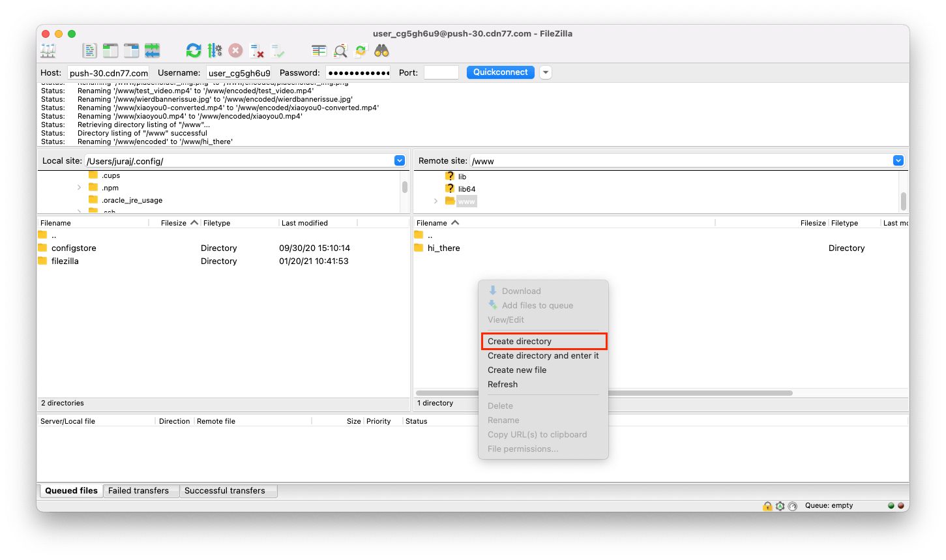
Task: Click the green activity indicator light
Action: 891,506
